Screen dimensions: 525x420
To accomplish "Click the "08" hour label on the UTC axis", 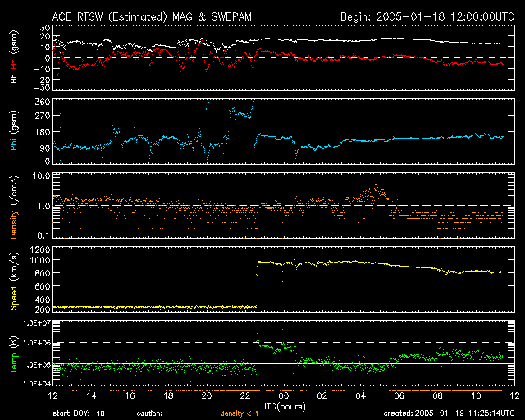I will 437,396.
